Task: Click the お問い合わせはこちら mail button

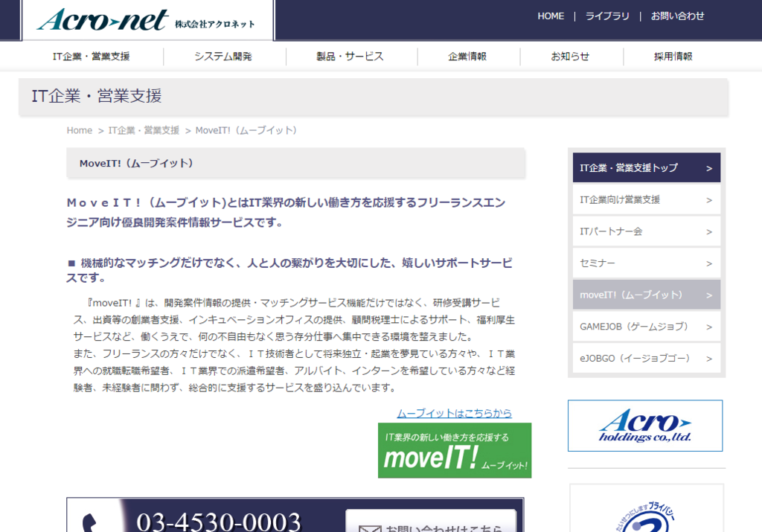Action: click(x=431, y=522)
